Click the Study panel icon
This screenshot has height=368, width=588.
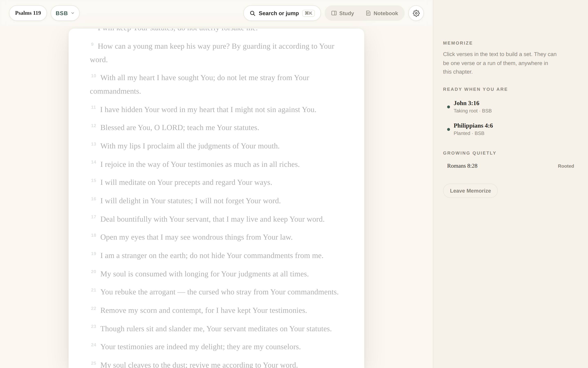[x=334, y=13]
